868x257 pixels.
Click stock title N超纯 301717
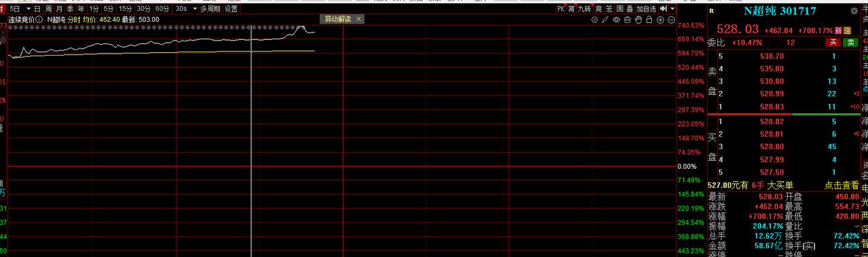click(779, 11)
